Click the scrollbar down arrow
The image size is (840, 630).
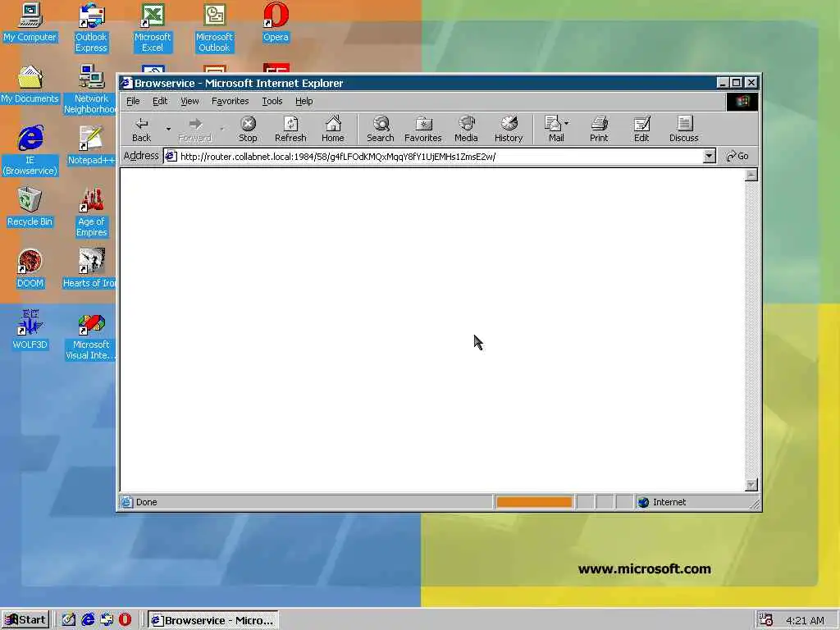point(751,485)
